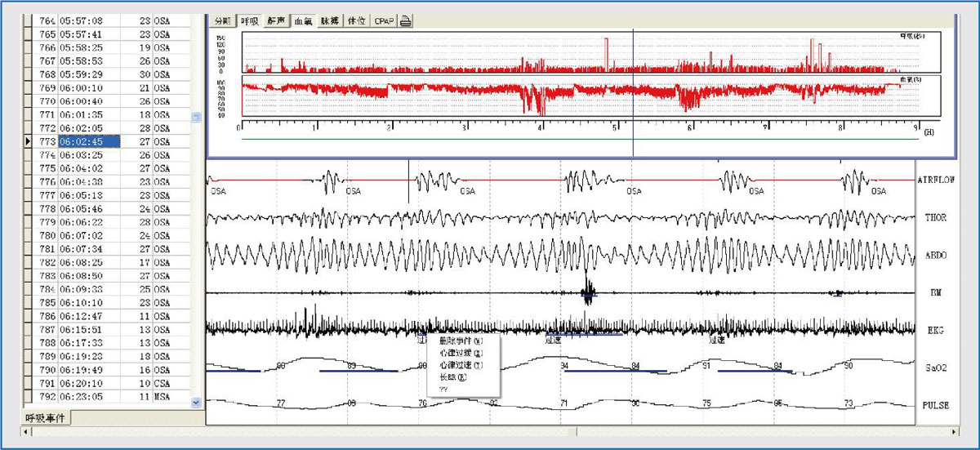Viewport: 980px width, 450px height.
Task: Select event row 779 at 06:06:22
Action: (x=106, y=222)
